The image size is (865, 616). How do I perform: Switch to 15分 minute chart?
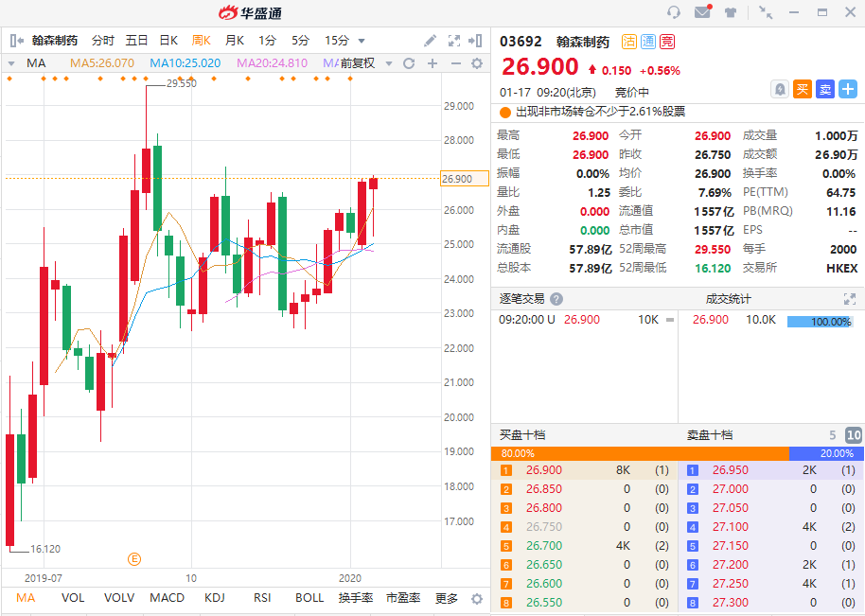(337, 41)
